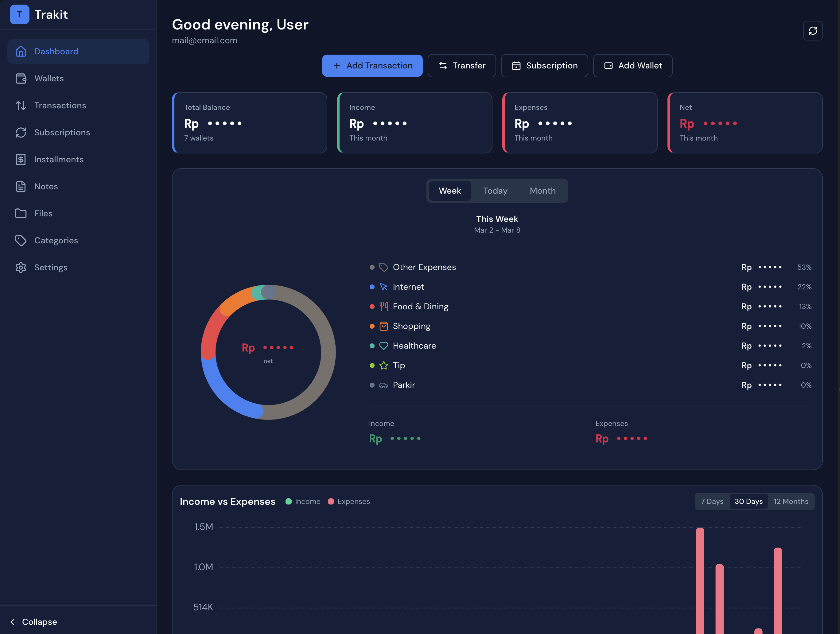Click the Transfer button
The height and width of the screenshot is (634, 840).
[x=461, y=66]
